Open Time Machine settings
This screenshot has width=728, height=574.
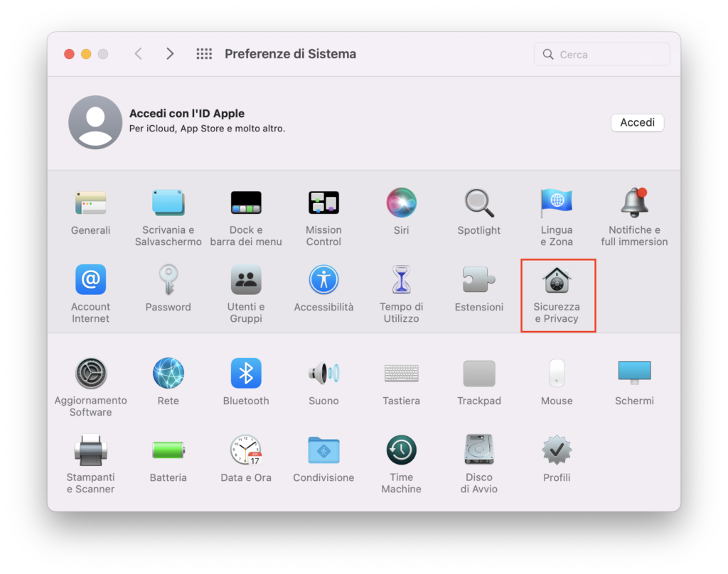pos(401,450)
